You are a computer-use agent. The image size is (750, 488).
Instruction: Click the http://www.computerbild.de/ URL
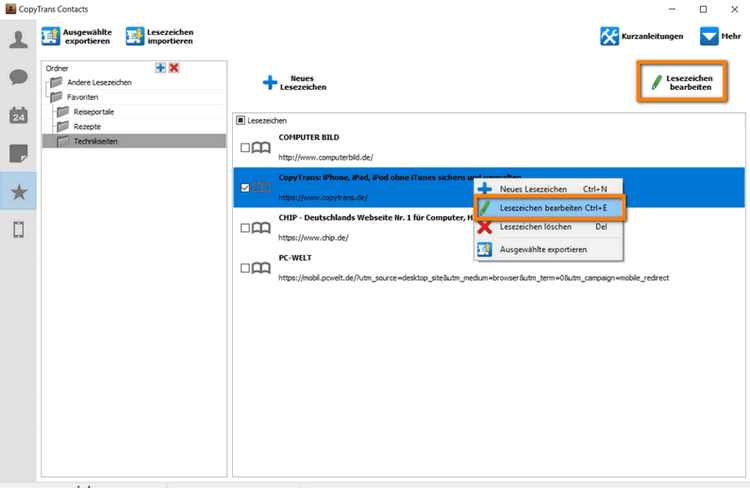(326, 157)
